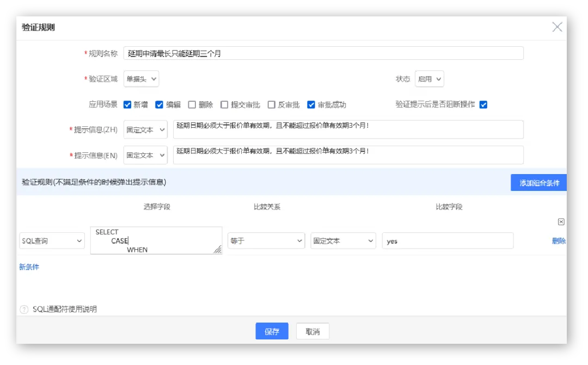
Task: Toggle 验证提示后是否阻断操作 checkbox
Action: 483,105
